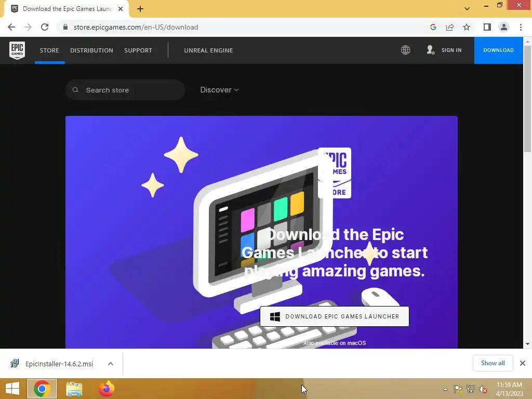This screenshot has width=532, height=399.
Task: Open the language globe selector
Action: pyautogui.click(x=405, y=50)
